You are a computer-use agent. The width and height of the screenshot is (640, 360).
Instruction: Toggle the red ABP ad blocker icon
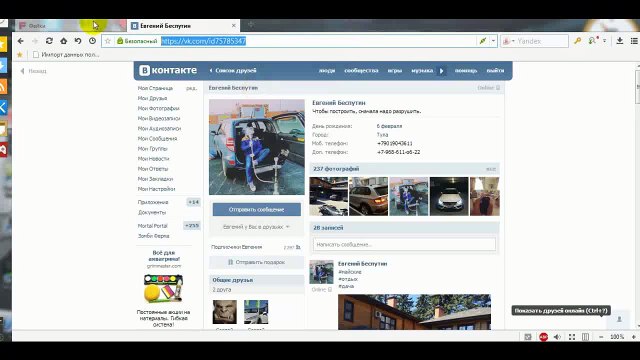[543, 337]
